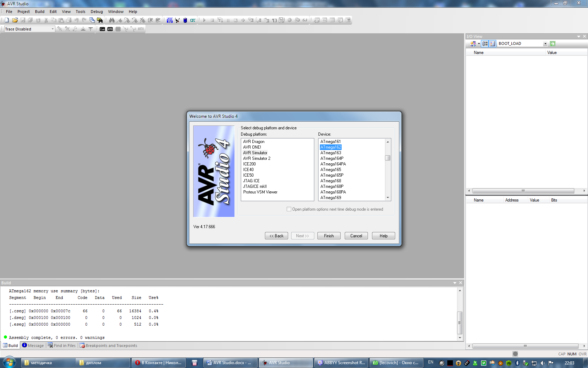Viewport: 588px width, 368px height.
Task: Click the Programmer chip icon
Action: click(x=170, y=20)
